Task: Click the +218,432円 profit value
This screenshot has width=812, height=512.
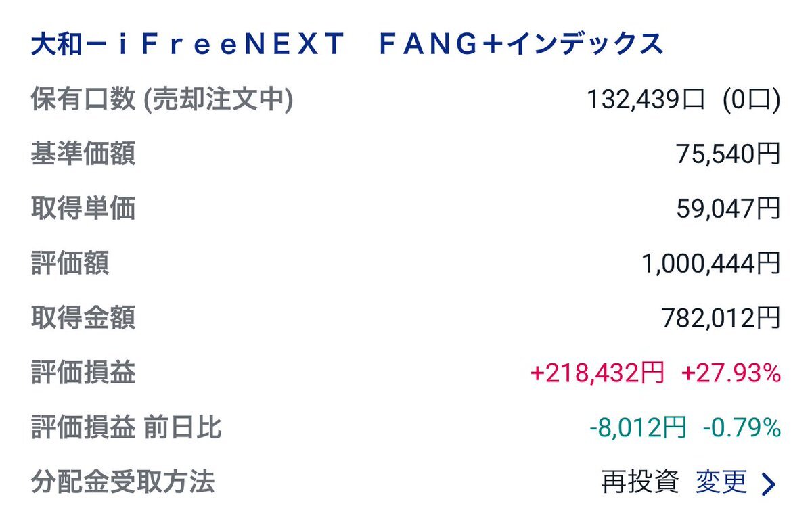Action: 597,373
